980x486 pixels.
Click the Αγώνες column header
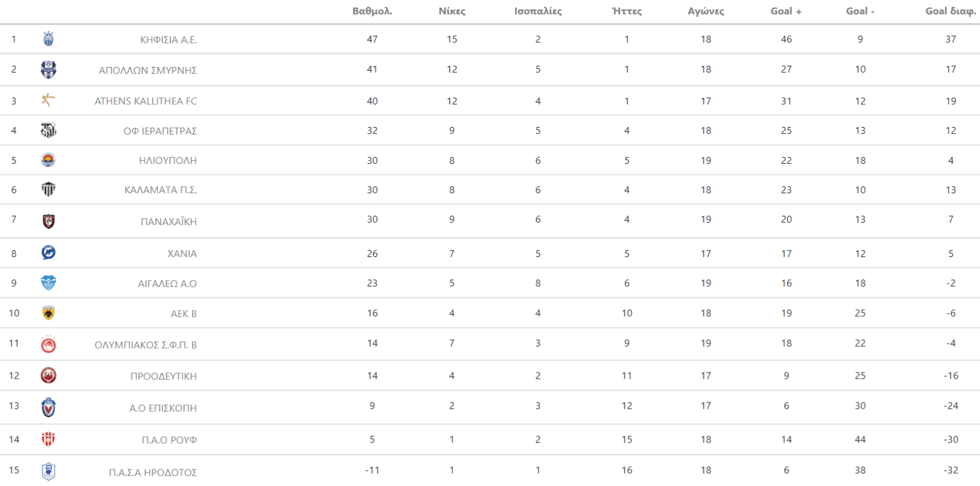pos(706,11)
